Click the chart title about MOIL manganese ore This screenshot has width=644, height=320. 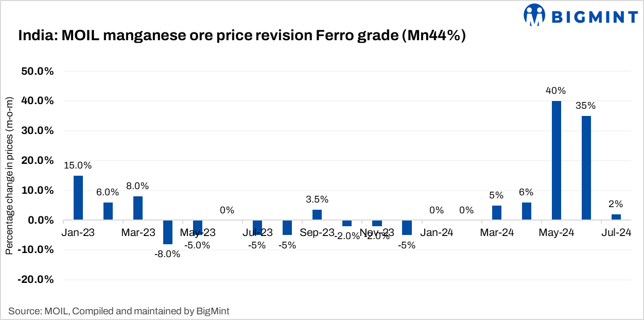coord(242,36)
